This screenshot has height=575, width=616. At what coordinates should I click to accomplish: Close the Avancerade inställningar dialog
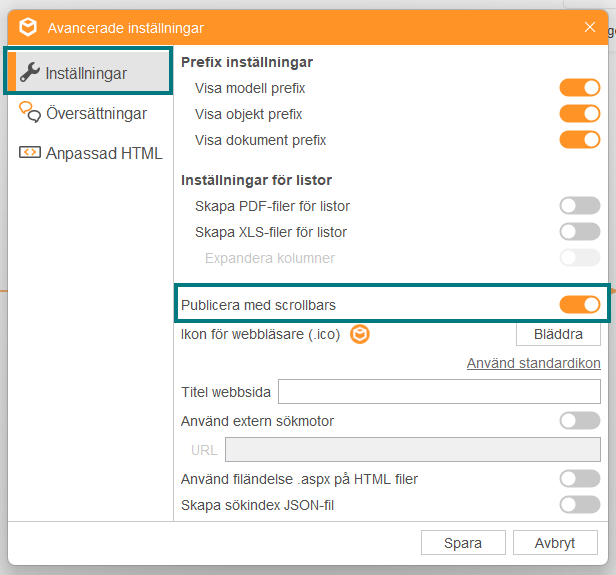click(590, 27)
